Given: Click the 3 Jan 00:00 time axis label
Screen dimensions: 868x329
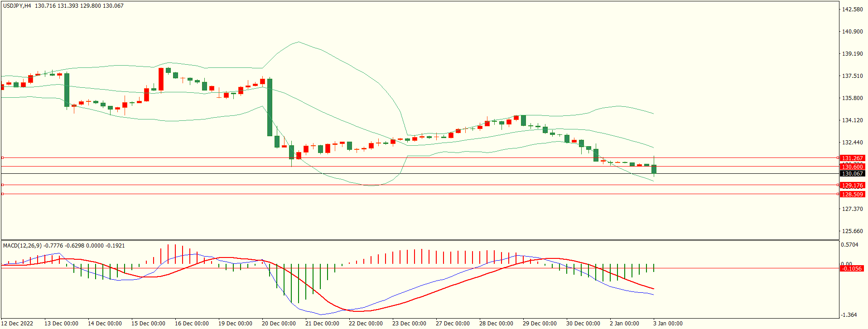Looking at the screenshot, I should (668, 323).
